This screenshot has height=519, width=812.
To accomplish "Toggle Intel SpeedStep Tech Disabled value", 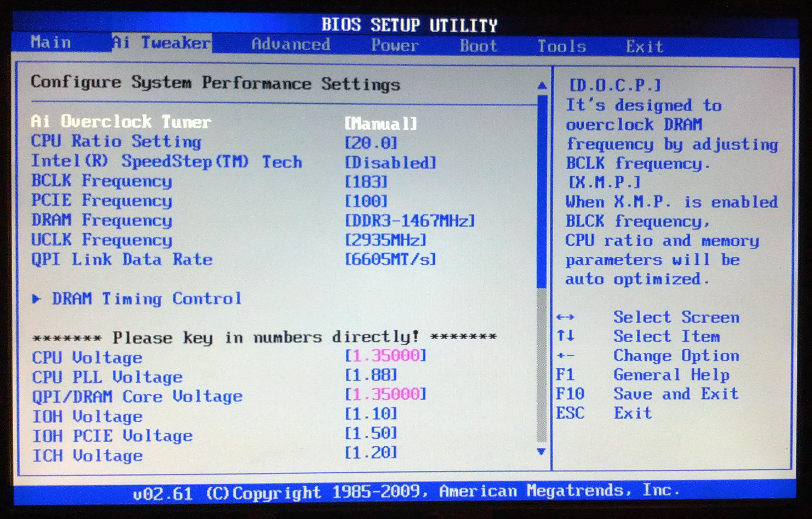I will [390, 163].
